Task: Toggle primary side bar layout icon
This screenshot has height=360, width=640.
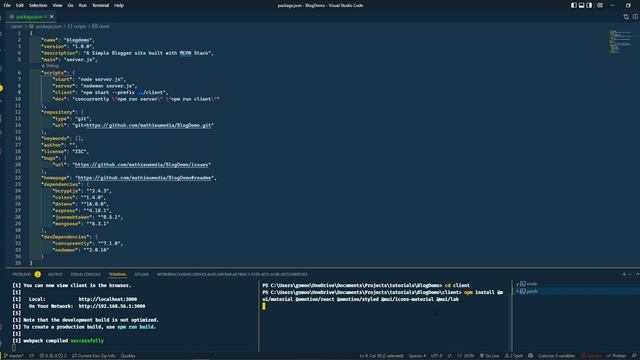Action: tap(574, 5)
